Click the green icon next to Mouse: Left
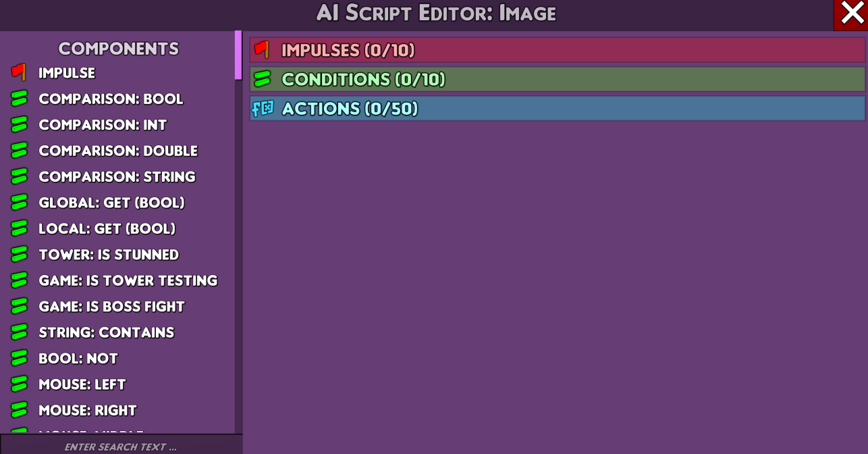Image resolution: width=868 pixels, height=454 pixels. (x=19, y=384)
